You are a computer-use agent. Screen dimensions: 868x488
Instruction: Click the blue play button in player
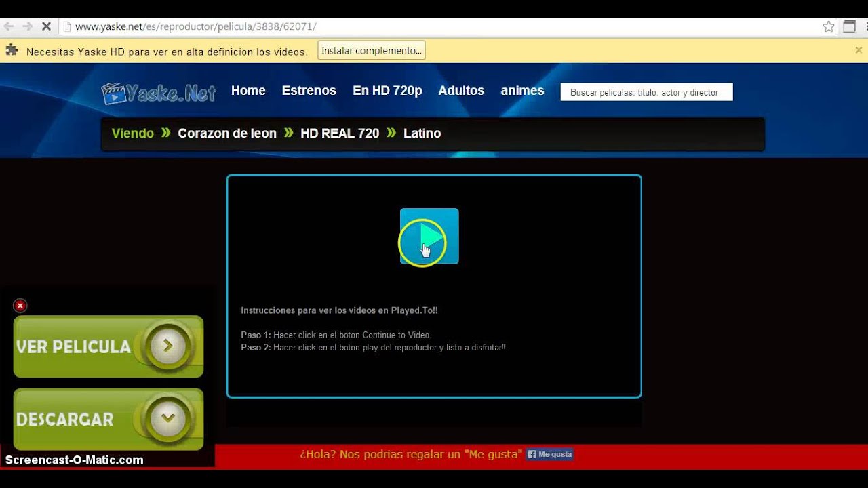point(429,237)
